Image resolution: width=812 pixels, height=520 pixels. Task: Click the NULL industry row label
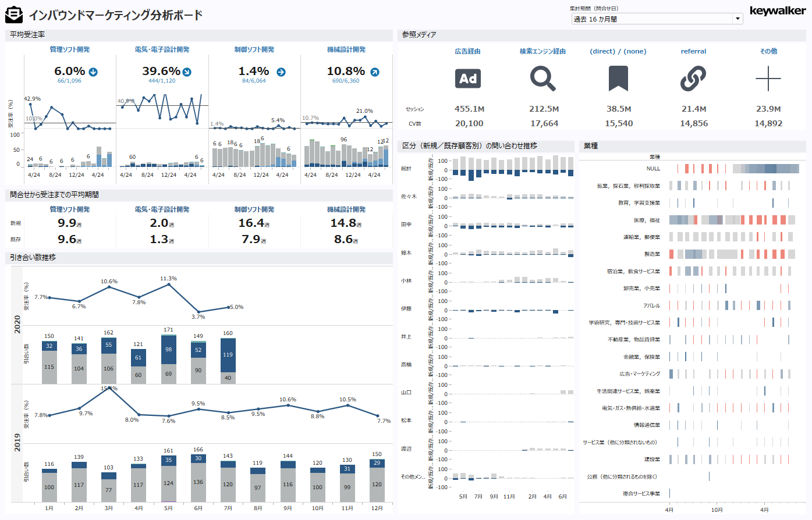653,169
